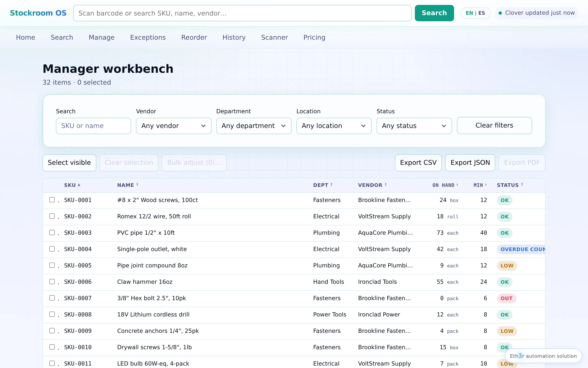Click PVC pipe 1/2" x 10ft name
The height and width of the screenshot is (368, 588).
point(146,233)
